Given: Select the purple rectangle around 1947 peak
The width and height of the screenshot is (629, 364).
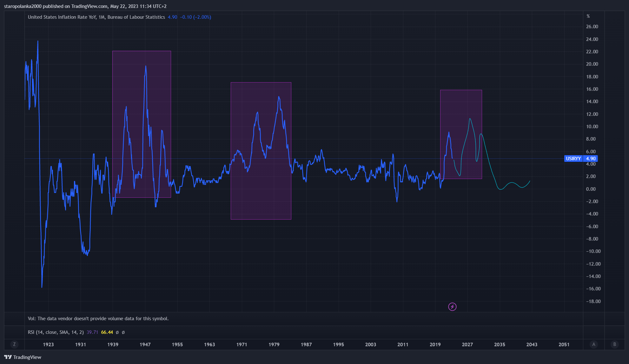Looking at the screenshot, I should pos(142,124).
